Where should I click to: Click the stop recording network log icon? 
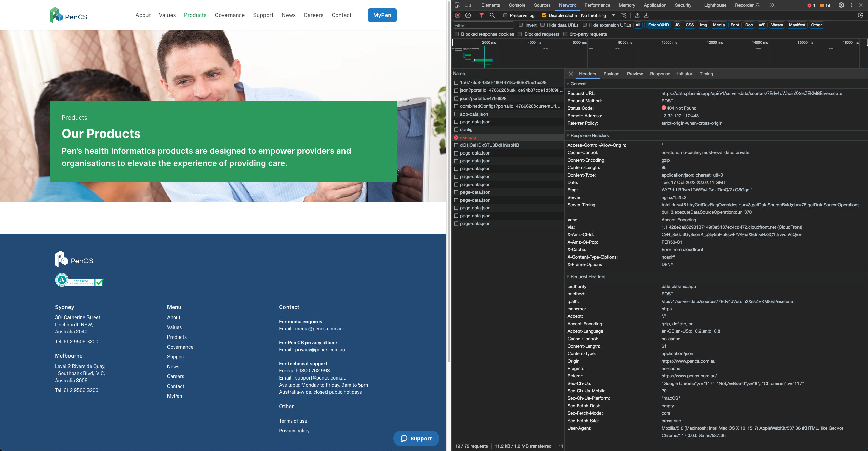(x=458, y=15)
